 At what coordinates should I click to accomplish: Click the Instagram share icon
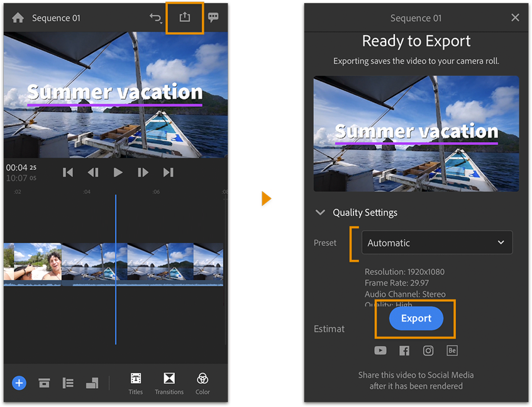click(x=428, y=350)
